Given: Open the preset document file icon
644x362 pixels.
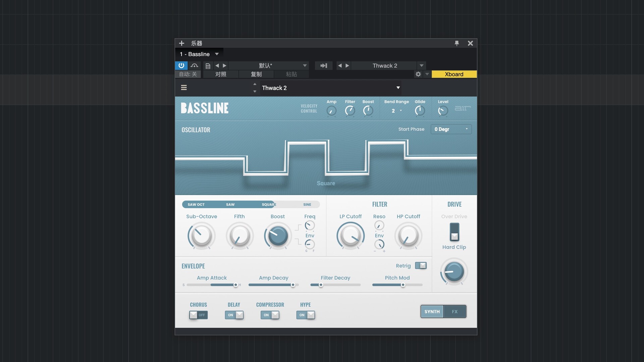Looking at the screenshot, I should [x=208, y=66].
